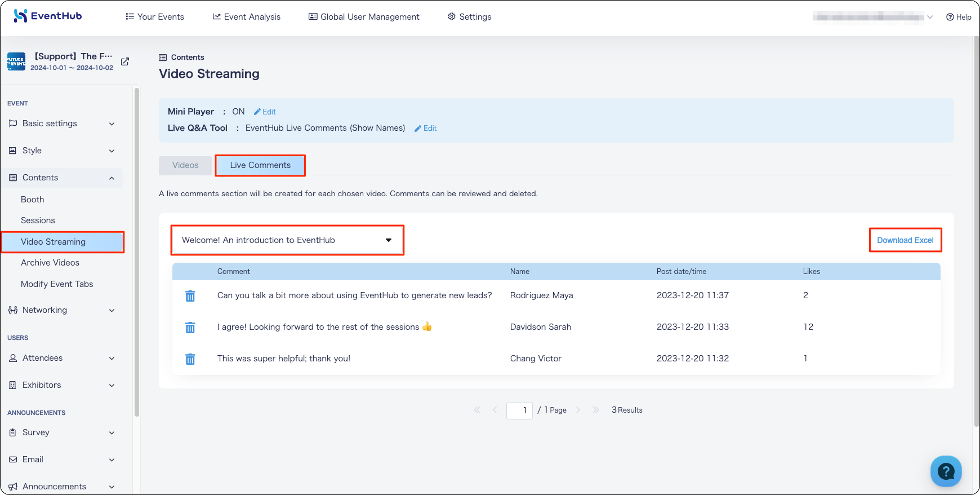Open Booth in sidebar
Viewport: 980px width, 495px height.
(33, 200)
